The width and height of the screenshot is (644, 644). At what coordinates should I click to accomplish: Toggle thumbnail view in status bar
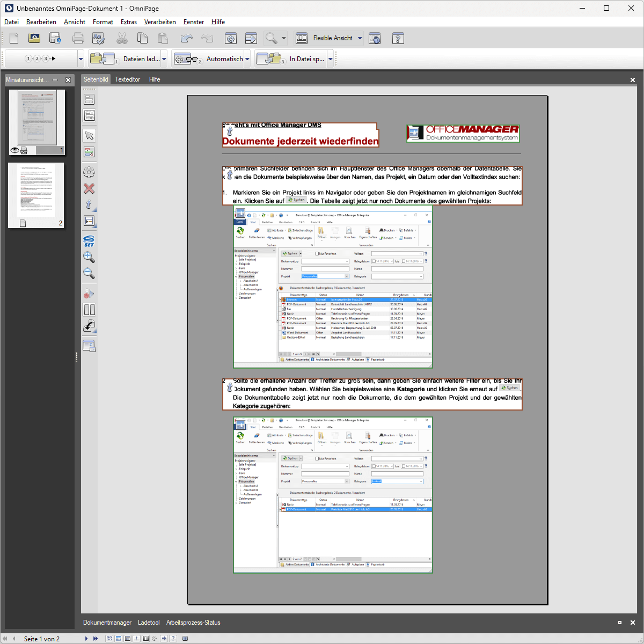tap(109, 639)
